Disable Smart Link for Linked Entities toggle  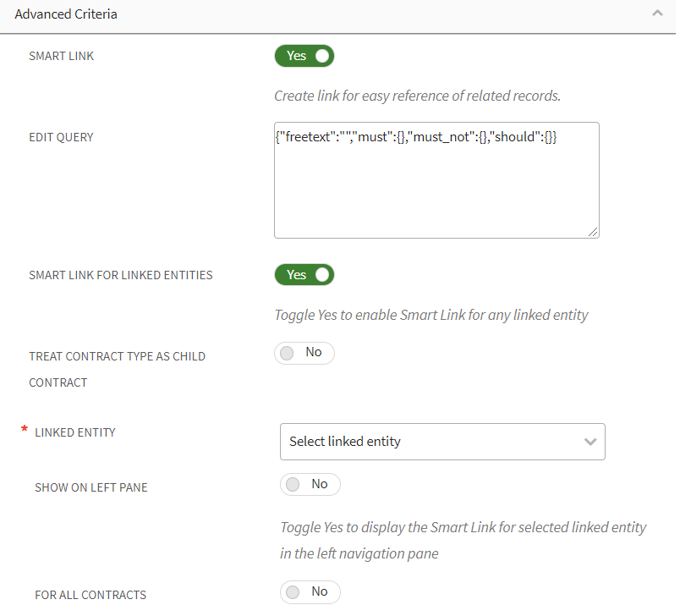304,275
